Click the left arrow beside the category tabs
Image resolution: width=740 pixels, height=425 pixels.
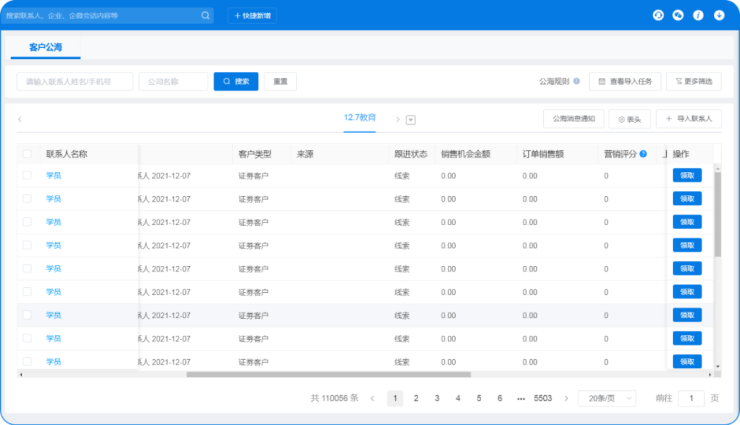[20, 119]
